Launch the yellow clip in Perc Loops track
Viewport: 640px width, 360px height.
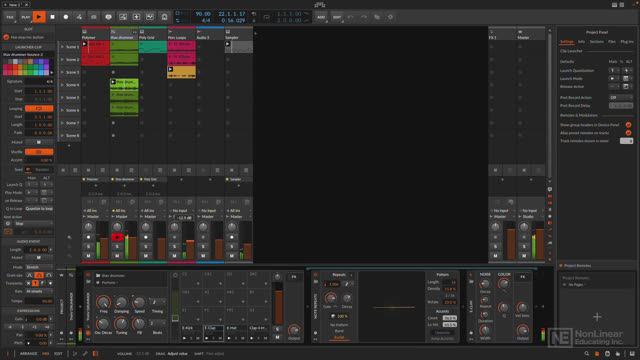point(171,69)
